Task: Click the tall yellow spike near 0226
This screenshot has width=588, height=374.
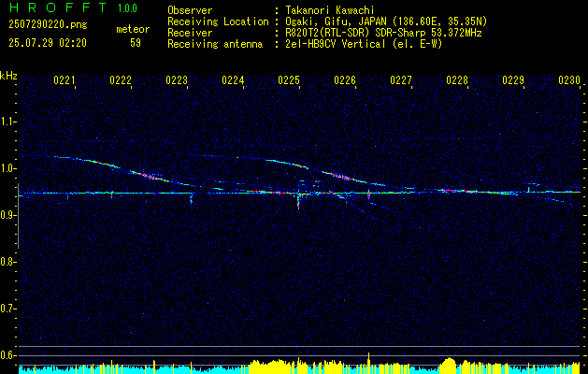Action: 368,363
